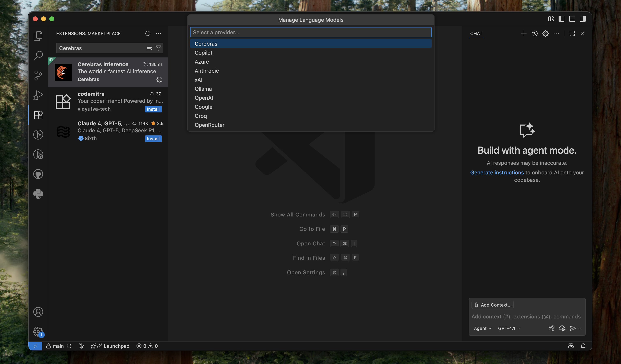Open the Agent mode dropdown
The width and height of the screenshot is (621, 364).
pos(482,328)
